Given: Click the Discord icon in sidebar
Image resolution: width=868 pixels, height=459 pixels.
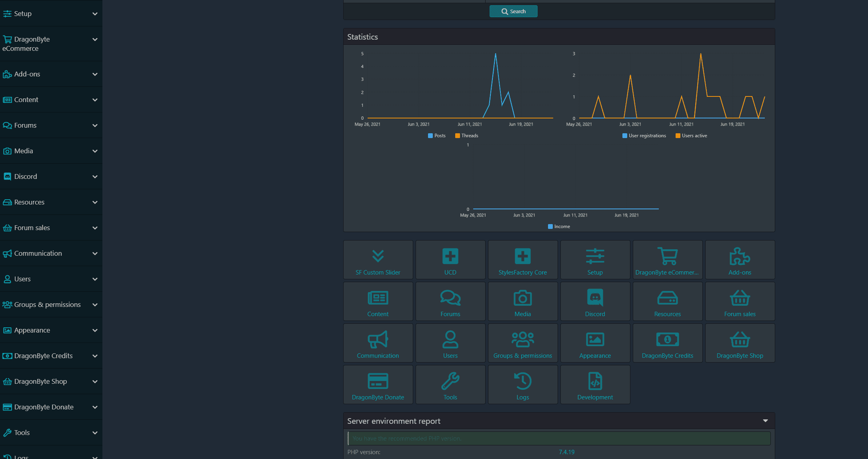Looking at the screenshot, I should (x=7, y=176).
